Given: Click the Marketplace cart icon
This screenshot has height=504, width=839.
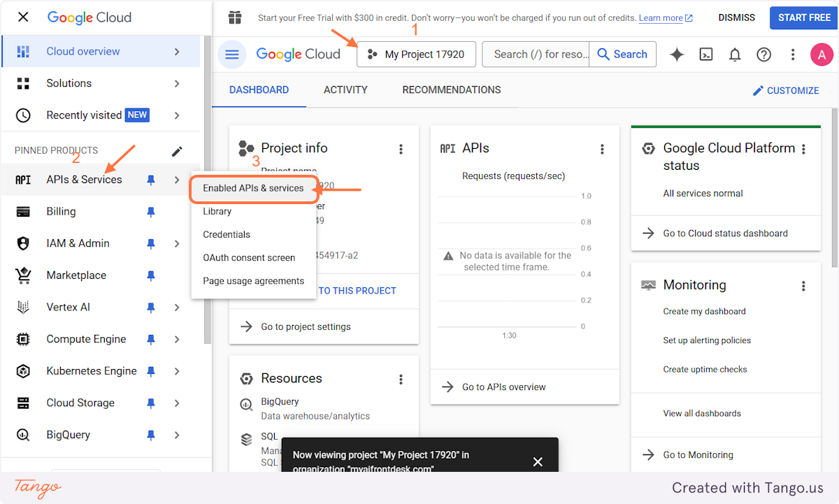Looking at the screenshot, I should [23, 275].
